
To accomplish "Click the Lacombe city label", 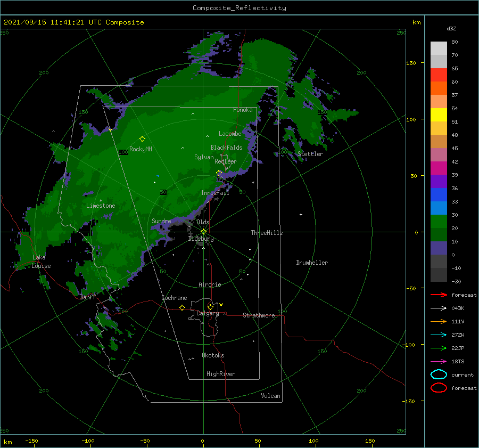I will click(x=230, y=134).
